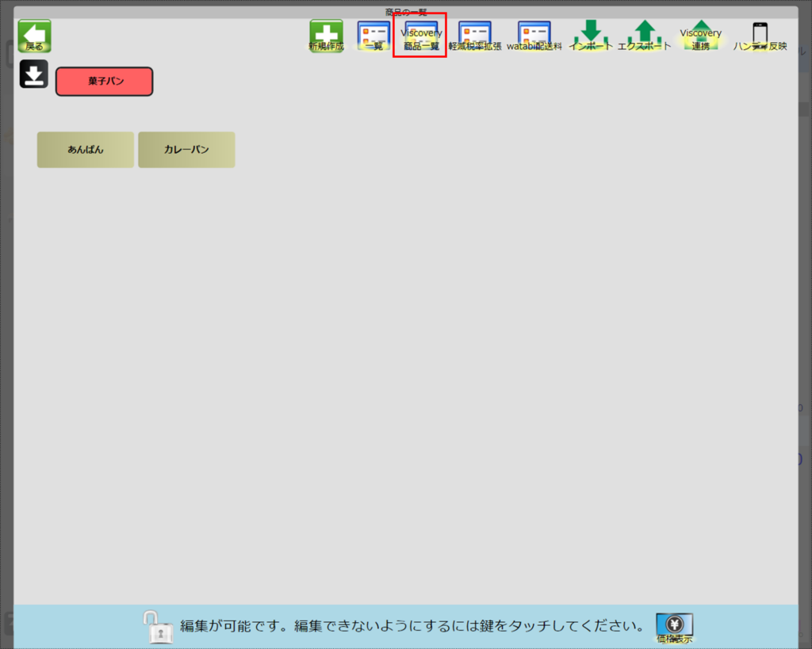Click the インポート import icon
This screenshot has width=812, height=649.
coord(591,36)
